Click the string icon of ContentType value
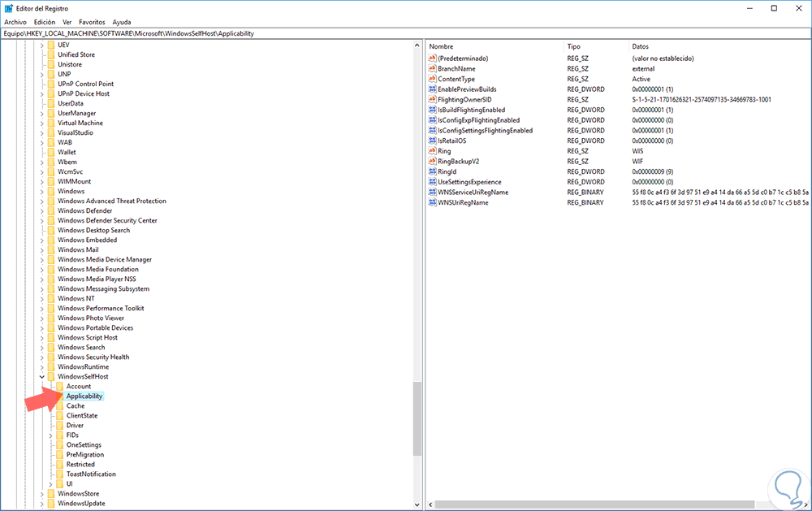The height and width of the screenshot is (511, 812). (x=433, y=79)
